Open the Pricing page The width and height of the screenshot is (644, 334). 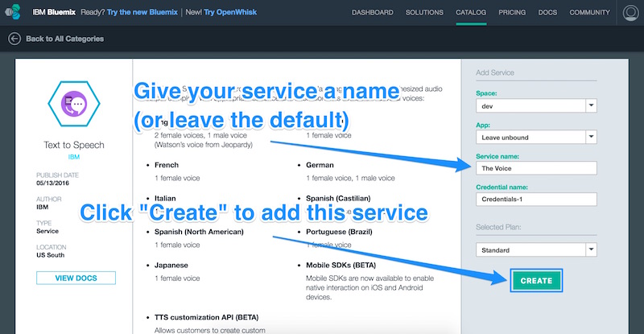pyautogui.click(x=514, y=13)
